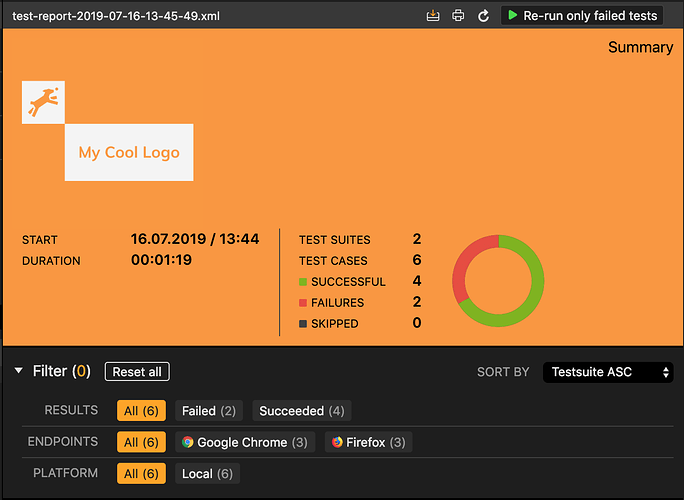Screen dimensions: 684x500
Task: Click the green successful color square
Action: pos(303,282)
